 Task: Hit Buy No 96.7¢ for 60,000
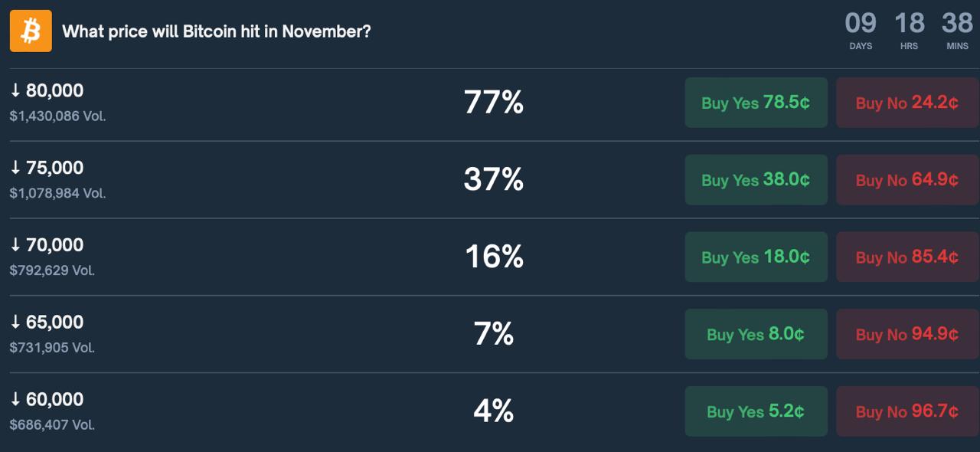point(906,411)
